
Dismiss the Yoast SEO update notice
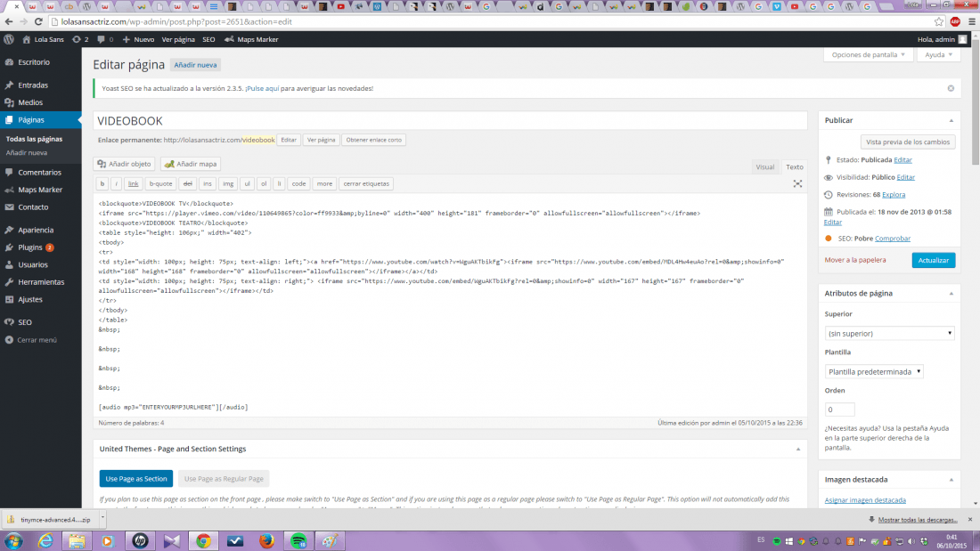(x=951, y=89)
